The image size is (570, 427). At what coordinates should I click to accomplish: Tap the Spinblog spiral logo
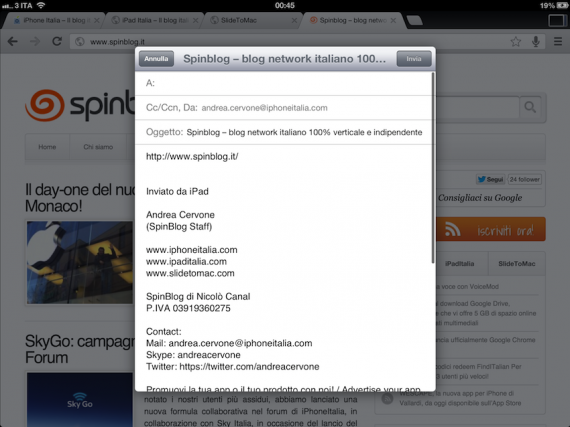tap(45, 105)
